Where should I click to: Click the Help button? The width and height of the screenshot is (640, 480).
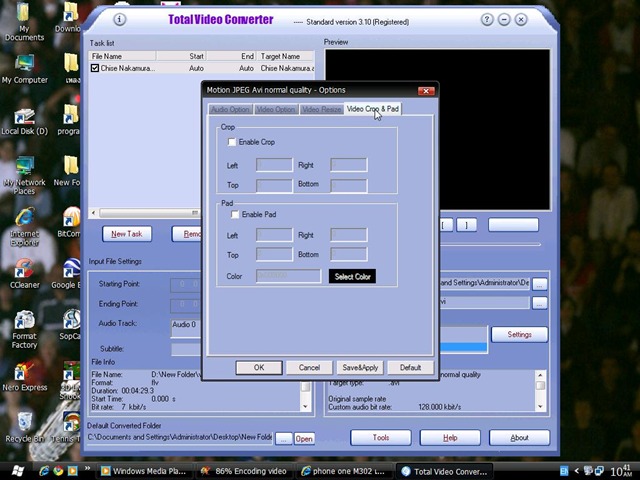point(450,438)
